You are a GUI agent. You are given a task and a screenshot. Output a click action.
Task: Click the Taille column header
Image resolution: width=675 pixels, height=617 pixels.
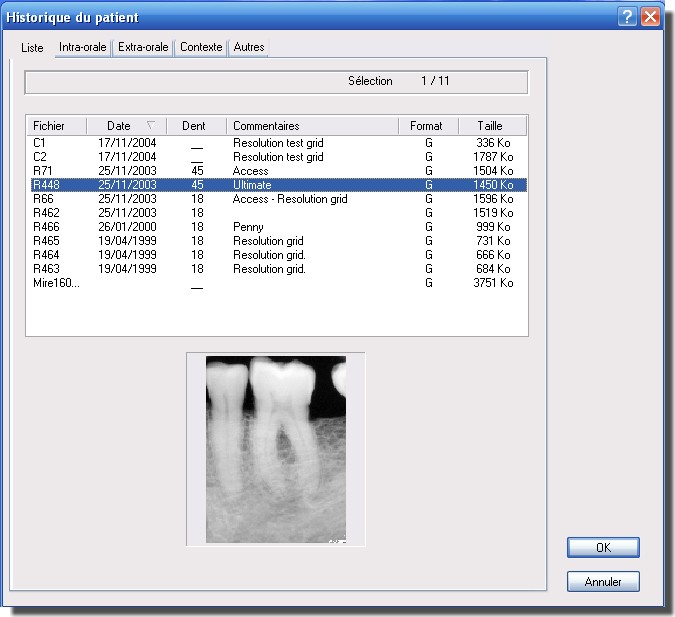(x=491, y=126)
